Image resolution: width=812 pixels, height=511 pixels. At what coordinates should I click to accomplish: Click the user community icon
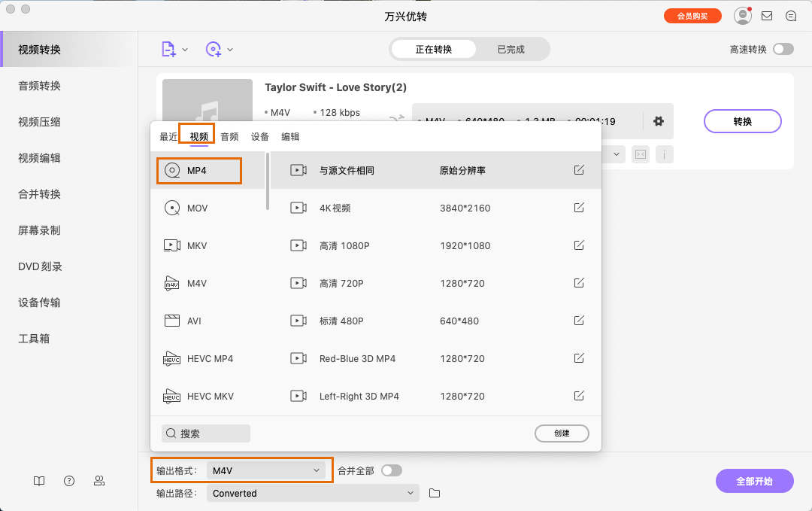[98, 481]
